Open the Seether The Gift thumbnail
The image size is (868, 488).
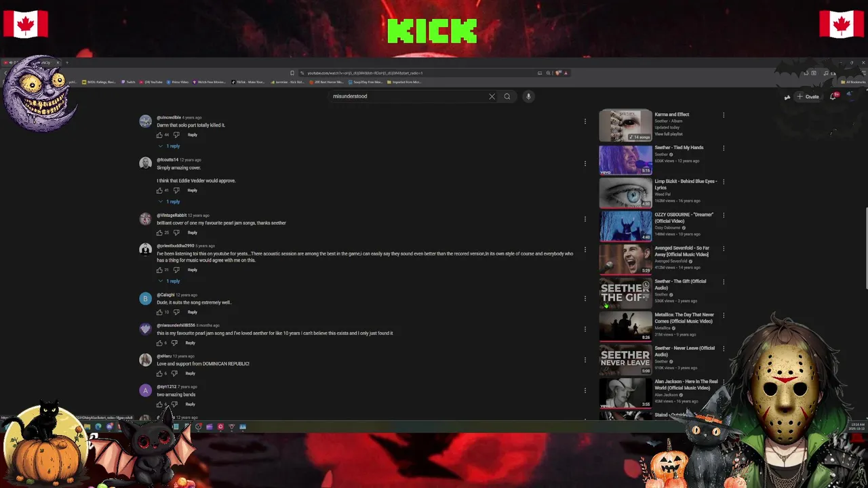click(625, 293)
